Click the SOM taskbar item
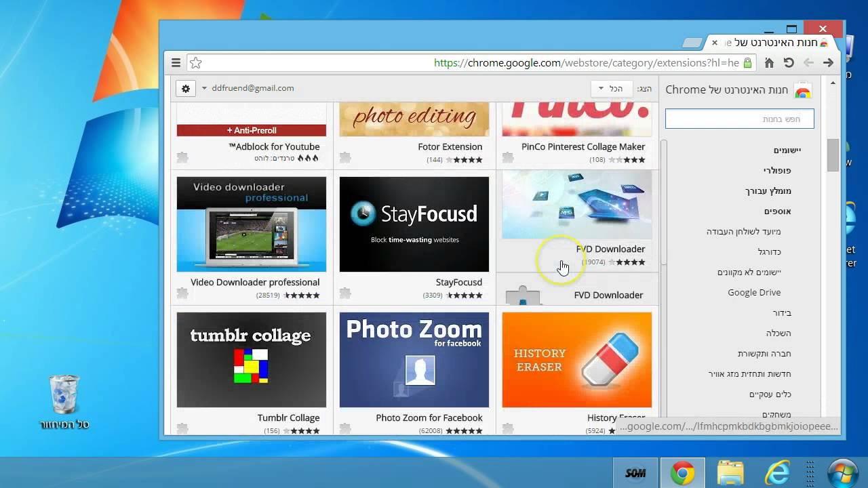The image size is (868, 488). tap(635, 473)
